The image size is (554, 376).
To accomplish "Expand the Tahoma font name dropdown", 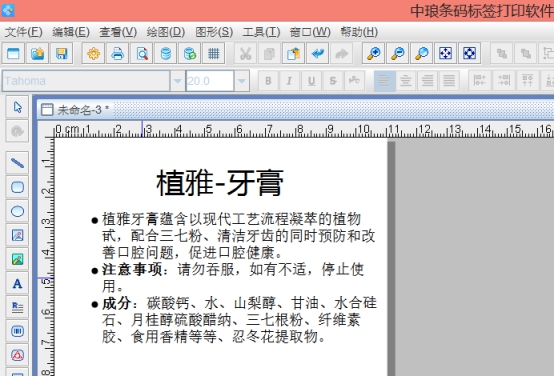I will point(177,81).
